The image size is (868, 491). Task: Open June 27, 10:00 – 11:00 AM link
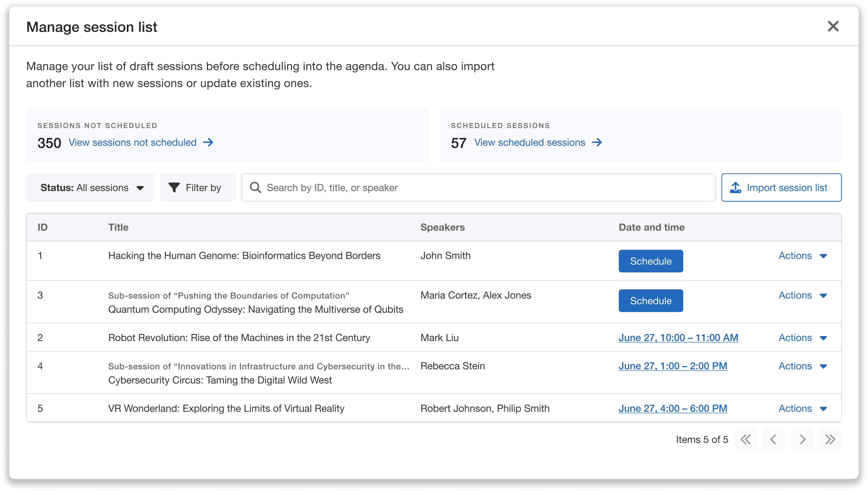tap(678, 337)
